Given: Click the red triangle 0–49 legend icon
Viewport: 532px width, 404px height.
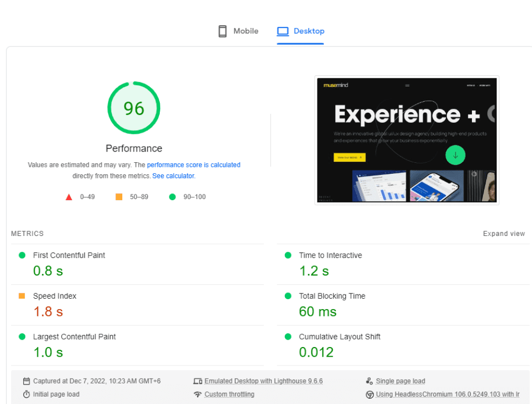Looking at the screenshot, I should tap(69, 197).
